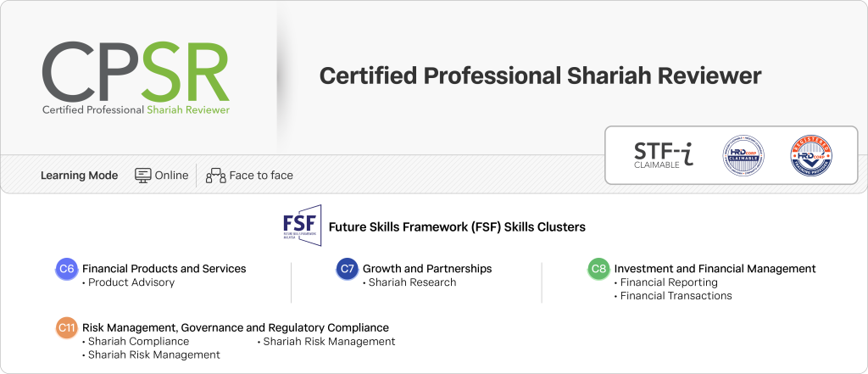Click the FSF Future Skills Framework logo

302,226
